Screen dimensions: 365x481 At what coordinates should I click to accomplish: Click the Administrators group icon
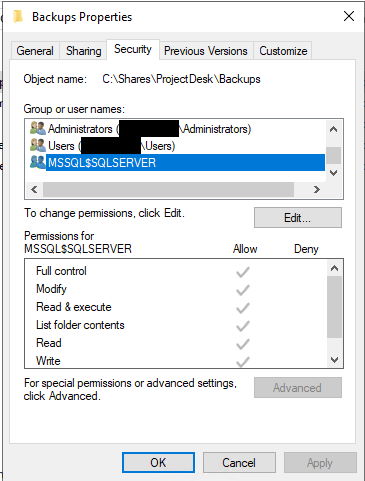(38, 128)
